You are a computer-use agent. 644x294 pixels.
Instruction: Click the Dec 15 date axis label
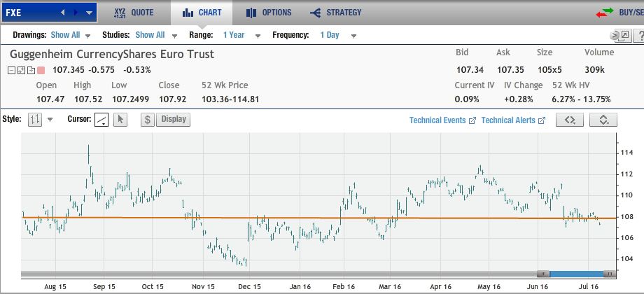(249, 286)
